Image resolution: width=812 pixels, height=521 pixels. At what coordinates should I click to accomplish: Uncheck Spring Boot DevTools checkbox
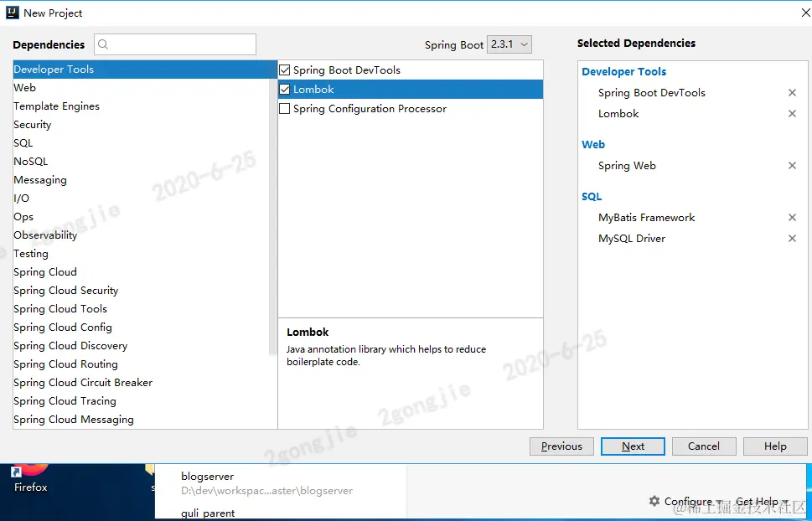pyautogui.click(x=284, y=70)
